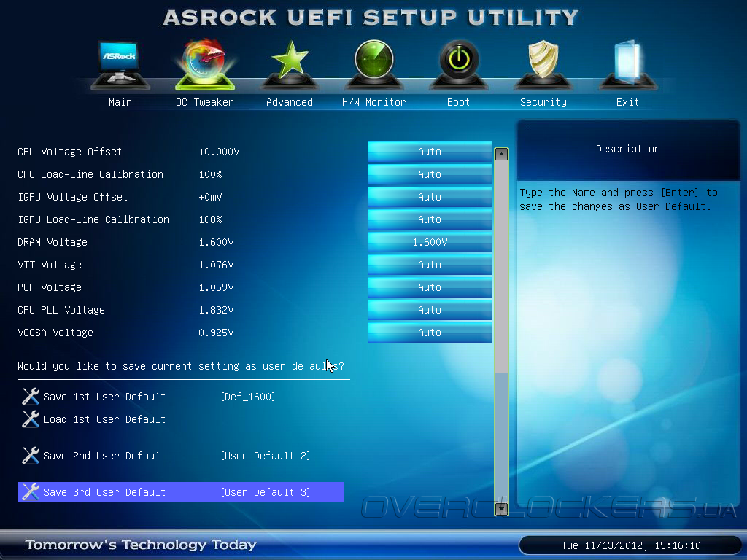Open the Advanced star icon
747x560 pixels.
click(x=290, y=64)
